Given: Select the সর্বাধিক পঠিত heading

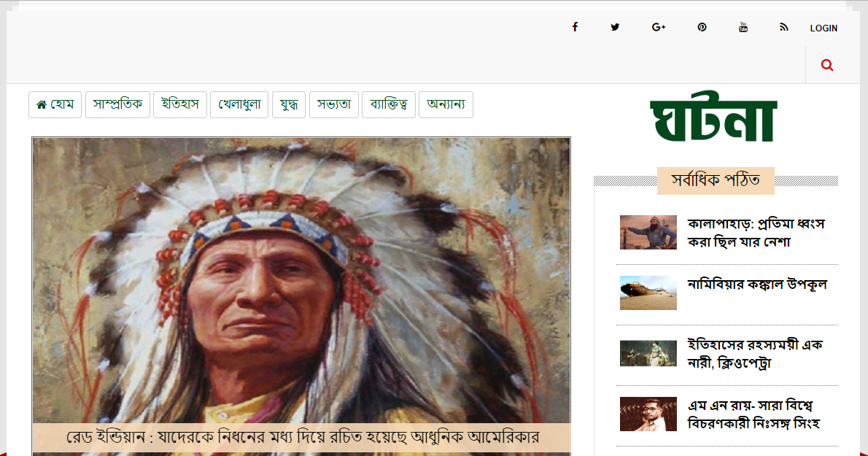Looking at the screenshot, I should 716,180.
